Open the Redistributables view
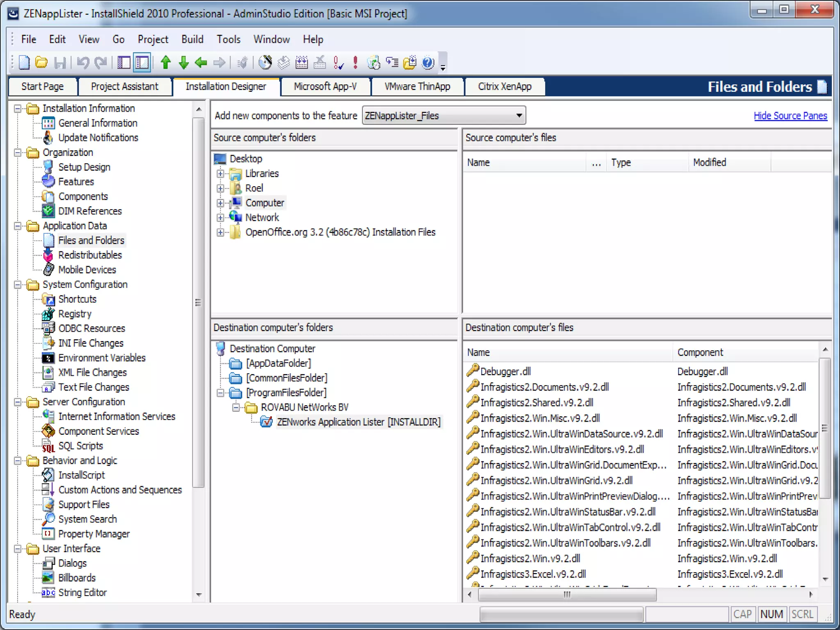The width and height of the screenshot is (840, 630). click(x=90, y=255)
